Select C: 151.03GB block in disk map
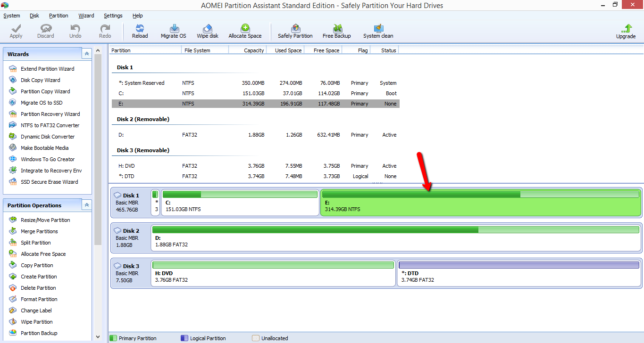This screenshot has height=343, width=644. (240, 203)
